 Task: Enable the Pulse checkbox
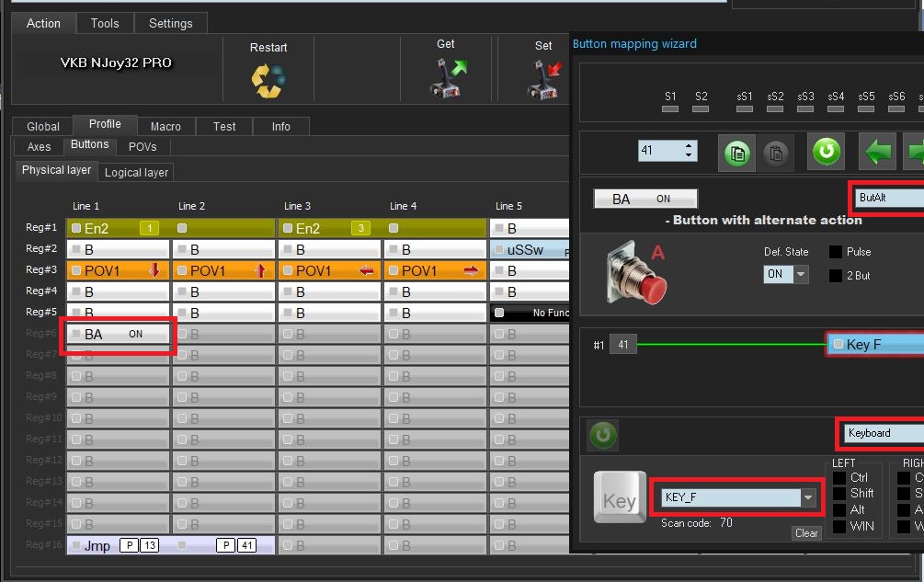coord(836,252)
